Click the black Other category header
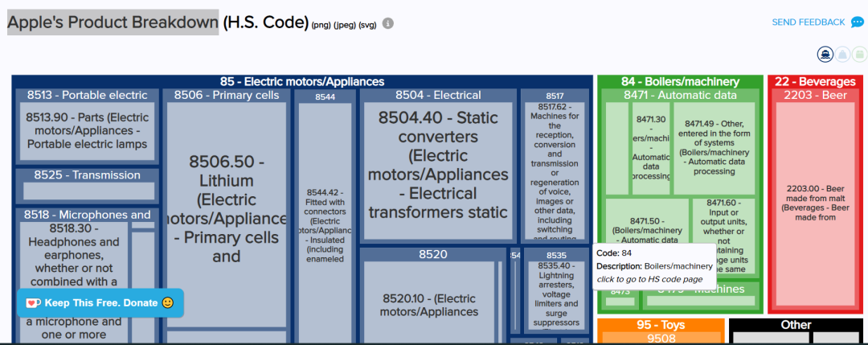The image size is (868, 345). point(796,325)
